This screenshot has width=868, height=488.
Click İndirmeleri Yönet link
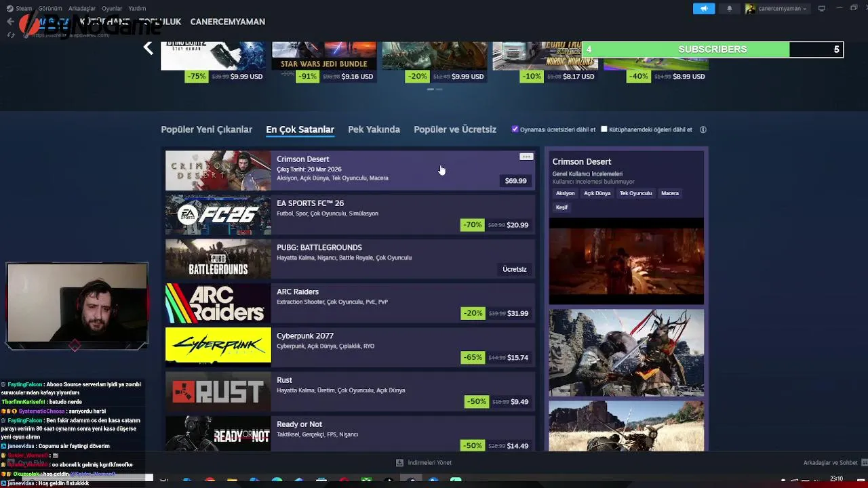(429, 462)
